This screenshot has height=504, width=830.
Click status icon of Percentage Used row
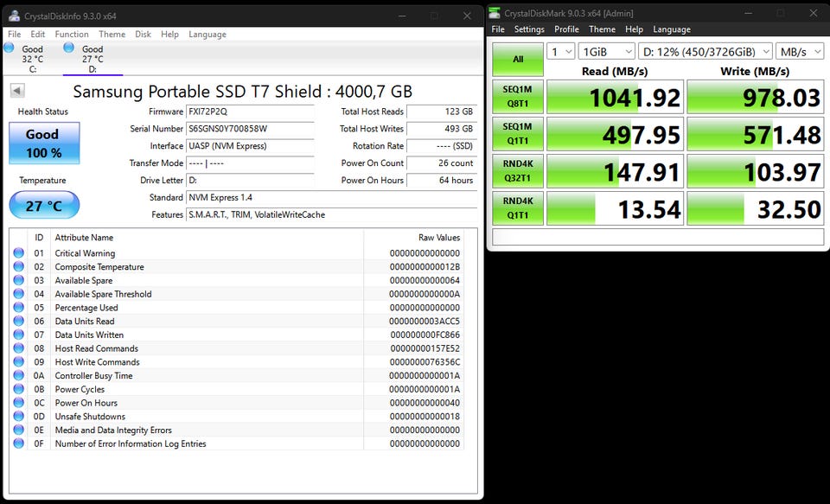18,308
